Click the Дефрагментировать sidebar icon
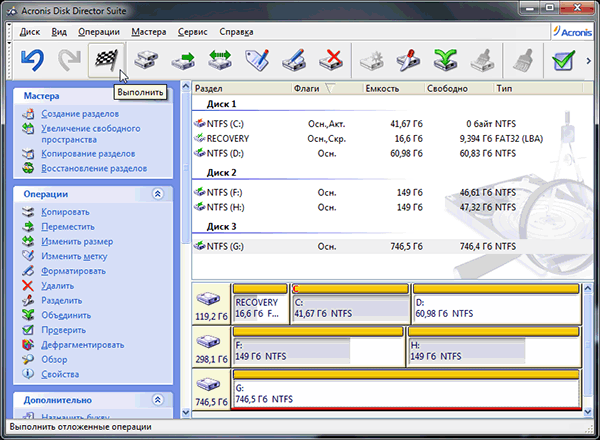Screen dimensions: 600x440 tap(28, 345)
